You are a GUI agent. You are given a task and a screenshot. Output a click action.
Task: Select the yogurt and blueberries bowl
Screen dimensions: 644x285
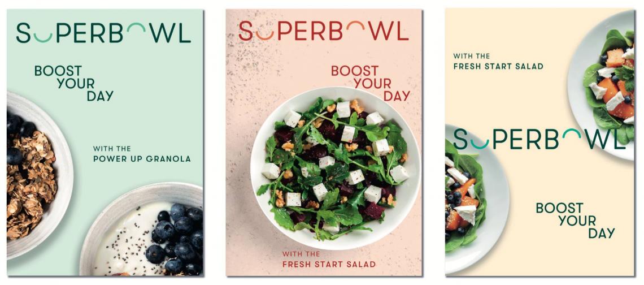(x=141, y=230)
